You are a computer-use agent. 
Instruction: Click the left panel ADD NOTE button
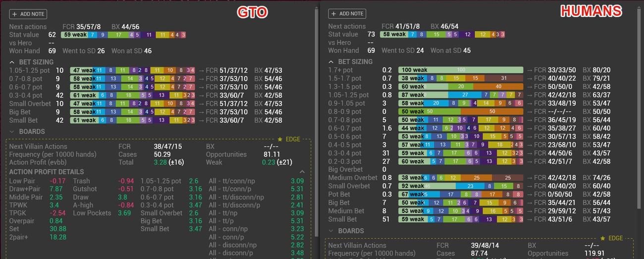pos(28,14)
